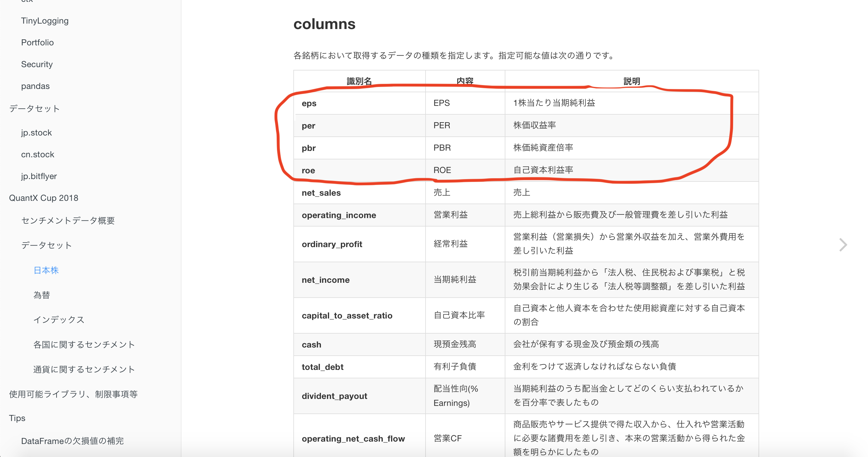This screenshot has width=868, height=457.
Task: Open the 為替 dataset page
Action: coord(42,295)
